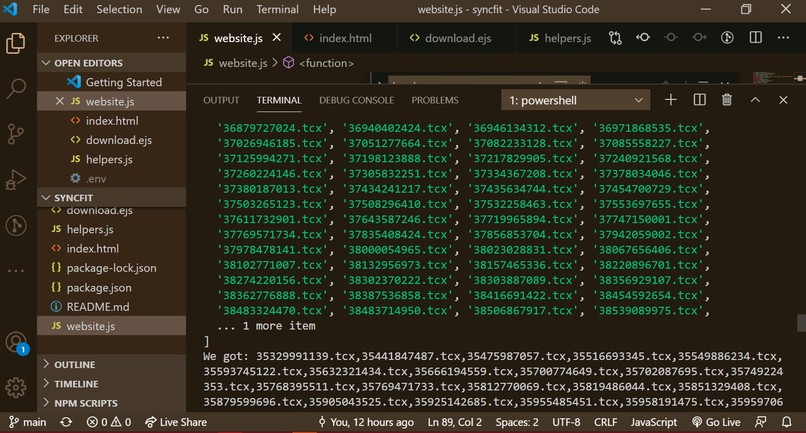Change JavaScript language mode

(653, 422)
